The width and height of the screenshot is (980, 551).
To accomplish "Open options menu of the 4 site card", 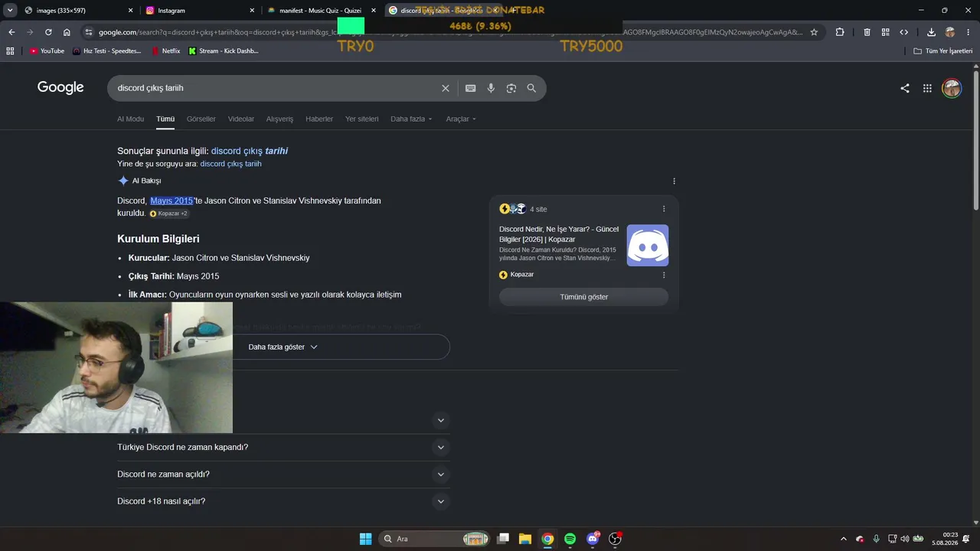I will (664, 209).
